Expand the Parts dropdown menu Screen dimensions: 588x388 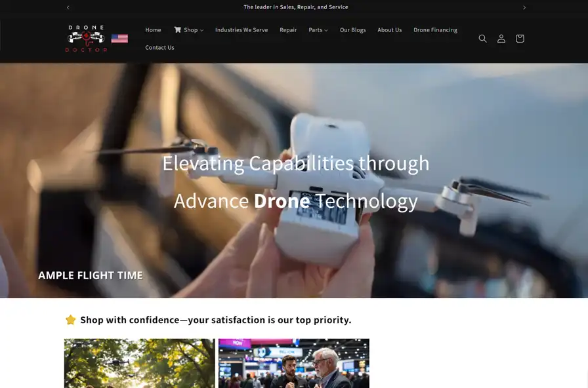point(318,30)
